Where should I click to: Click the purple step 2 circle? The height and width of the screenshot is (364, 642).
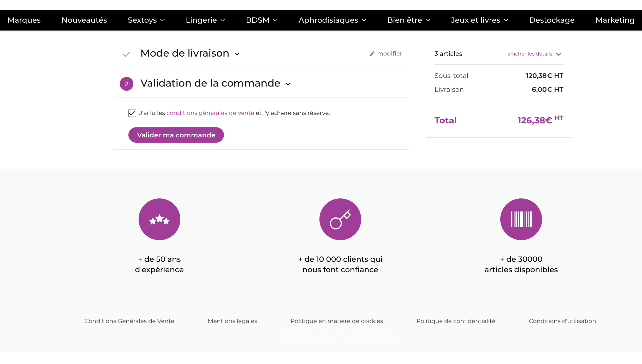[127, 84]
